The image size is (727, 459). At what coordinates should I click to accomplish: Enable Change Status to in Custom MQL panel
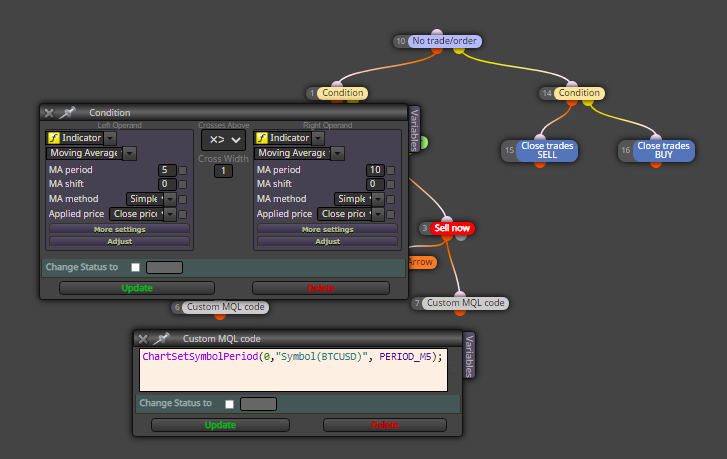click(230, 404)
